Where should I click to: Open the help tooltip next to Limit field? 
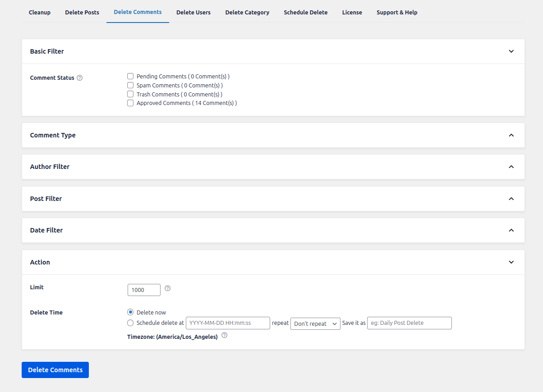167,288
